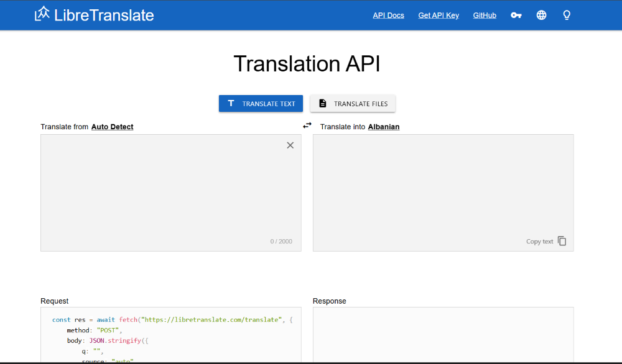Click the "Translate into" label
This screenshot has width=622, height=364.
[342, 127]
